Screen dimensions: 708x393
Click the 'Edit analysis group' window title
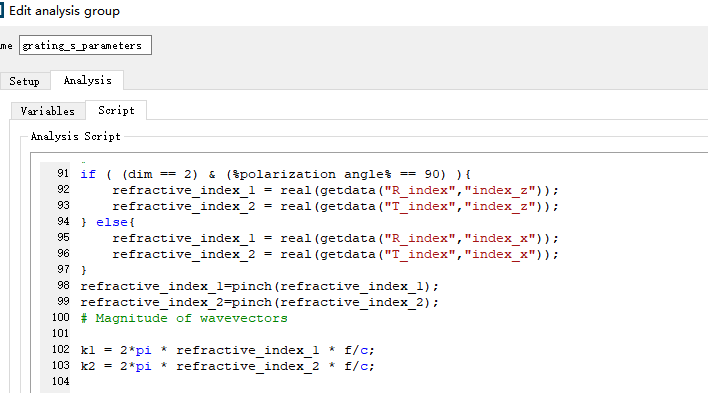point(64,11)
